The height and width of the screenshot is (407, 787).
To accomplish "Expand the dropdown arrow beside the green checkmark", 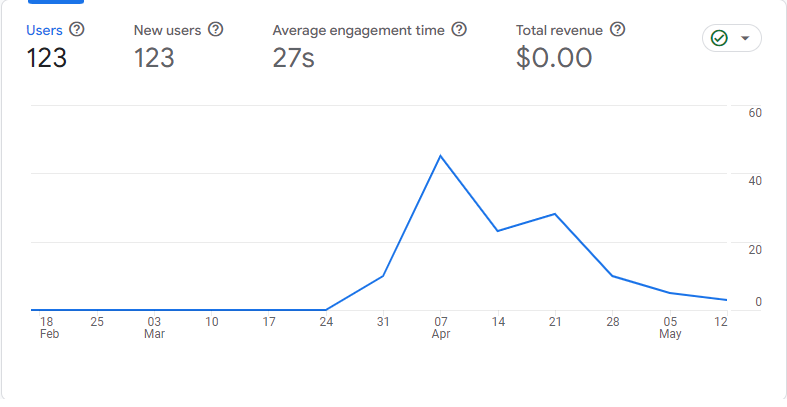I will pos(745,39).
